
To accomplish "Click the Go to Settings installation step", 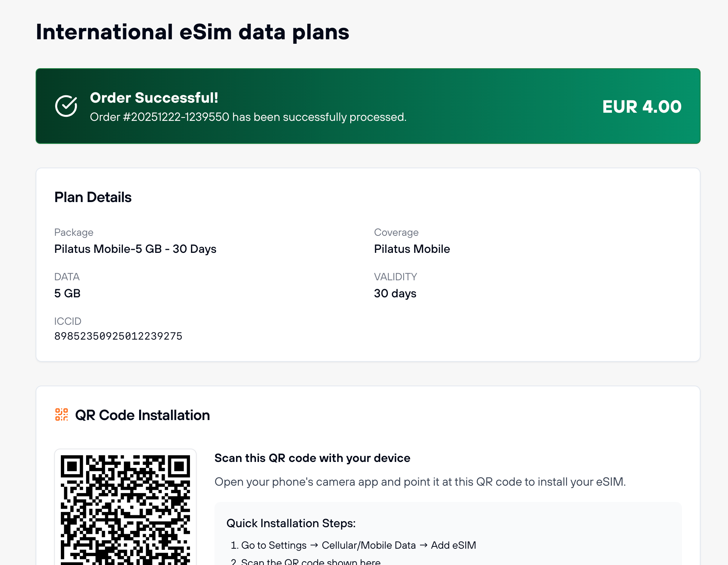I will coord(353,545).
